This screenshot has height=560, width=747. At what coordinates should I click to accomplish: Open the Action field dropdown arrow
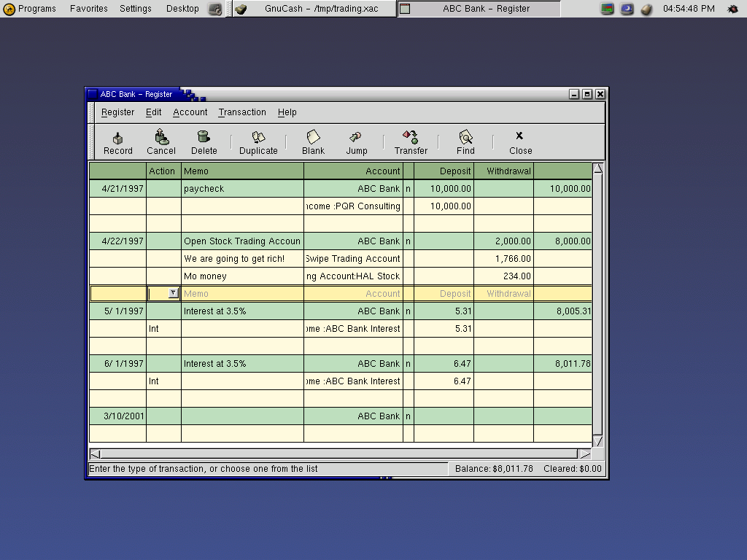click(174, 293)
